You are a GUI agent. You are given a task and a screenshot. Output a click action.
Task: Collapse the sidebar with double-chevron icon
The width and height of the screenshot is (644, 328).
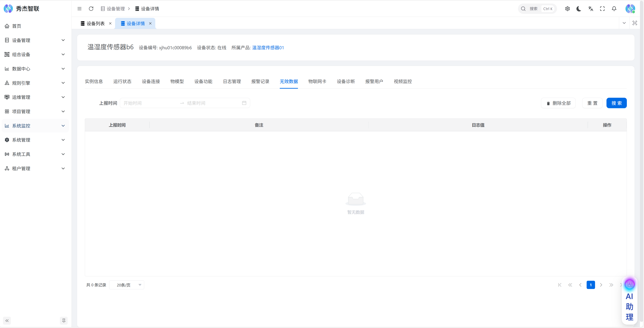coord(7,320)
